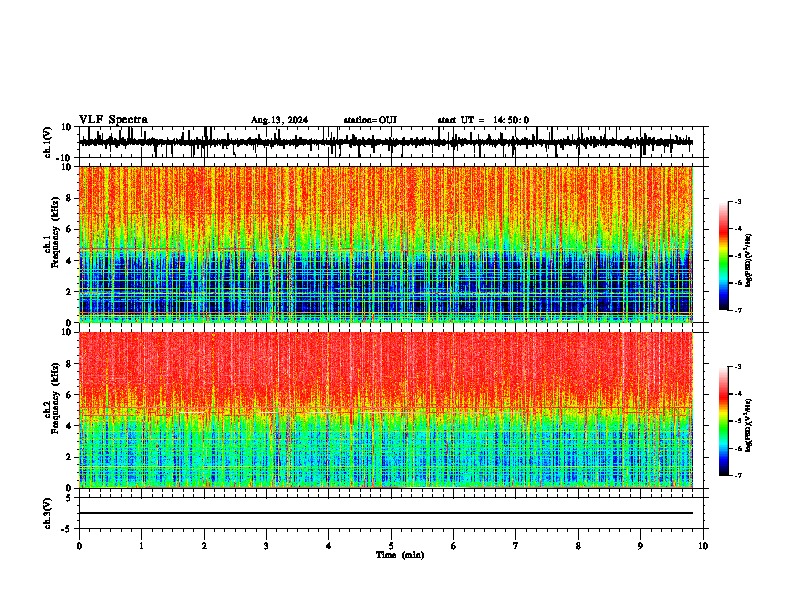This screenshot has height=612, width=792.
Task: Click the flat ch.3 voltage trace line
Action: [x=386, y=513]
